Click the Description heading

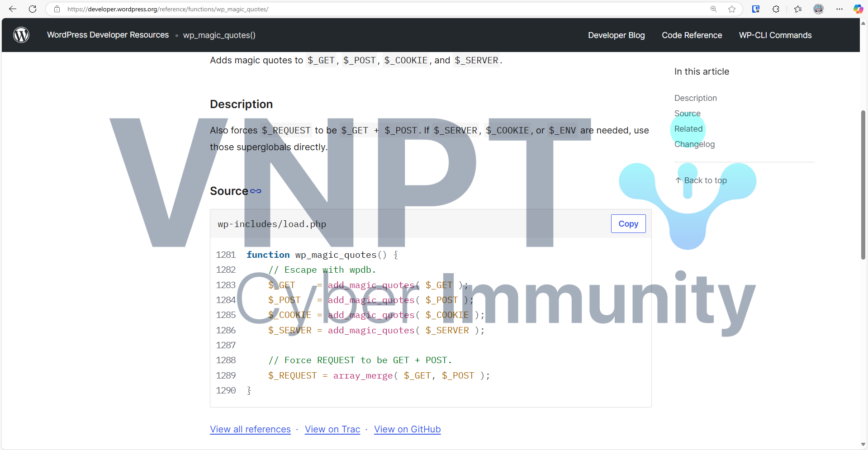point(241,104)
